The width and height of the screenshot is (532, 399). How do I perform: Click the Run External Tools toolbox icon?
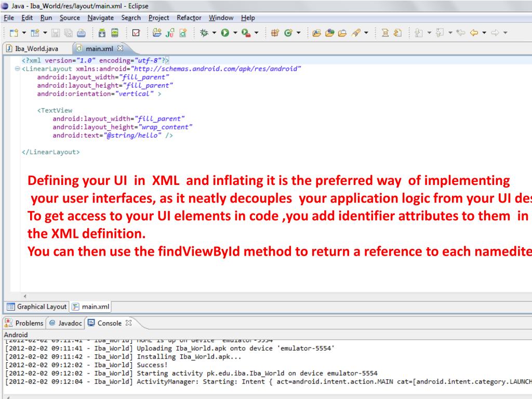coord(246,33)
